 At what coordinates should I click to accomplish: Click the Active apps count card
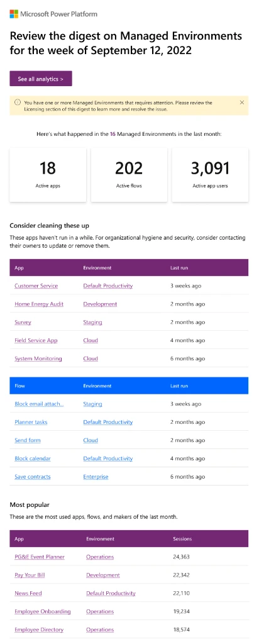pyautogui.click(x=48, y=175)
